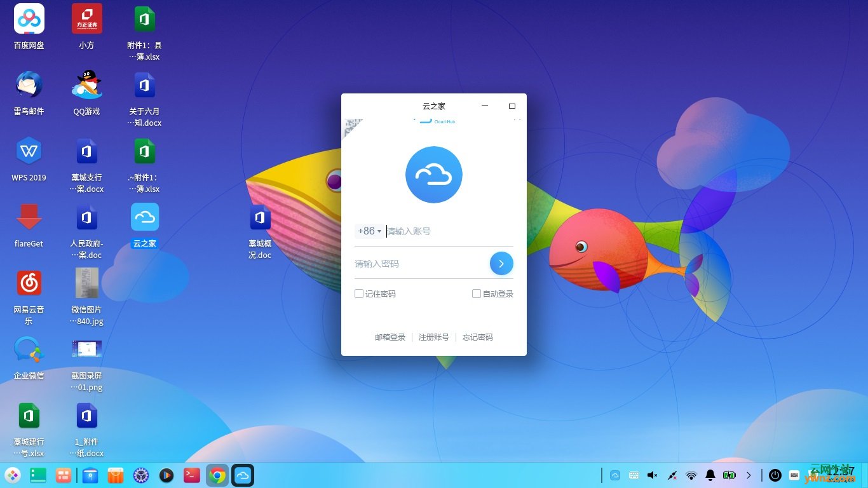This screenshot has width=868, height=488.
Task: Unmute the muted volume tray icon
Action: (x=653, y=475)
